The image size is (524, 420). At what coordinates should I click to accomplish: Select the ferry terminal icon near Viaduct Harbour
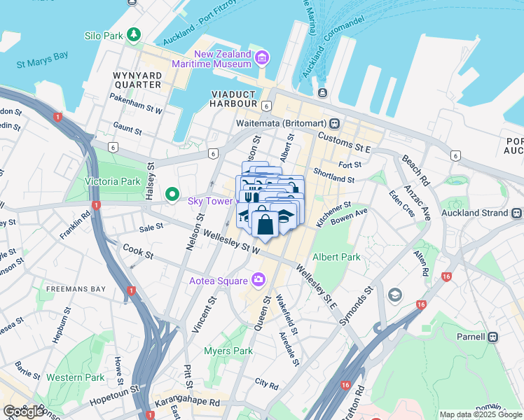322,92
